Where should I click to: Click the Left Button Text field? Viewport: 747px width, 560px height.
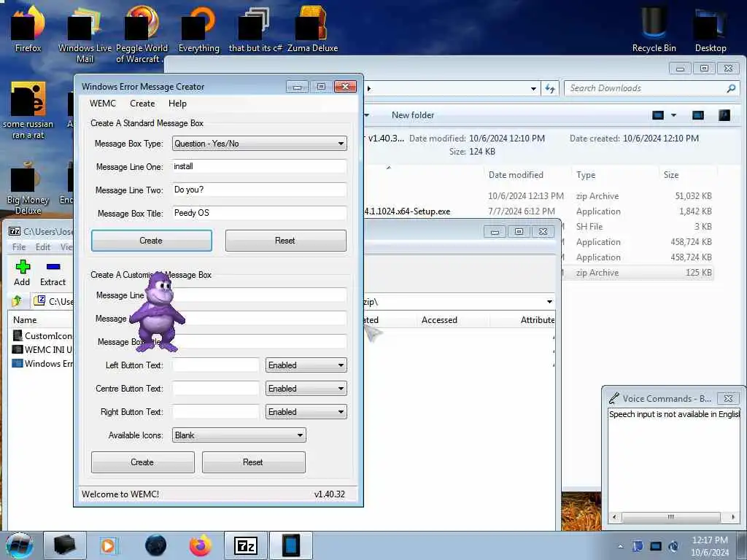(x=215, y=365)
